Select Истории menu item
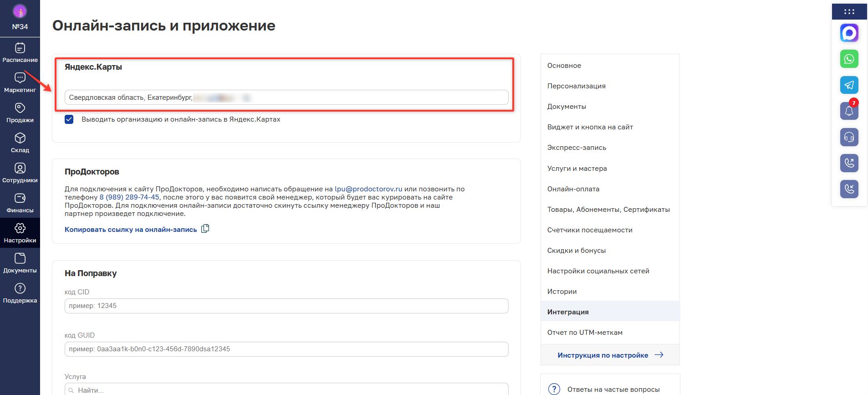The image size is (868, 395). click(610, 292)
